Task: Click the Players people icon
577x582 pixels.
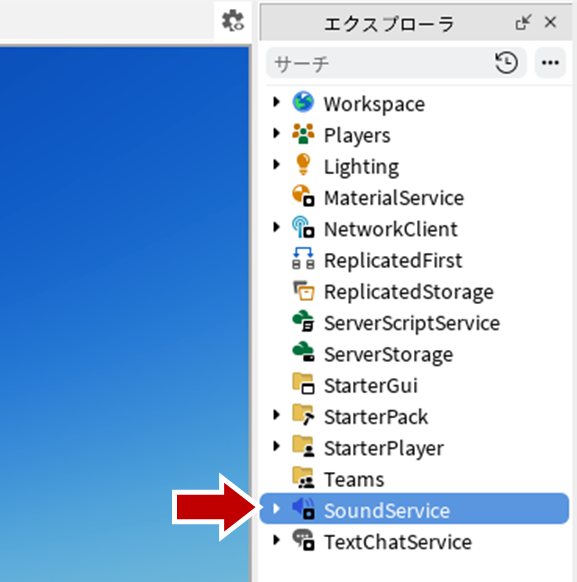Action: pyautogui.click(x=303, y=133)
